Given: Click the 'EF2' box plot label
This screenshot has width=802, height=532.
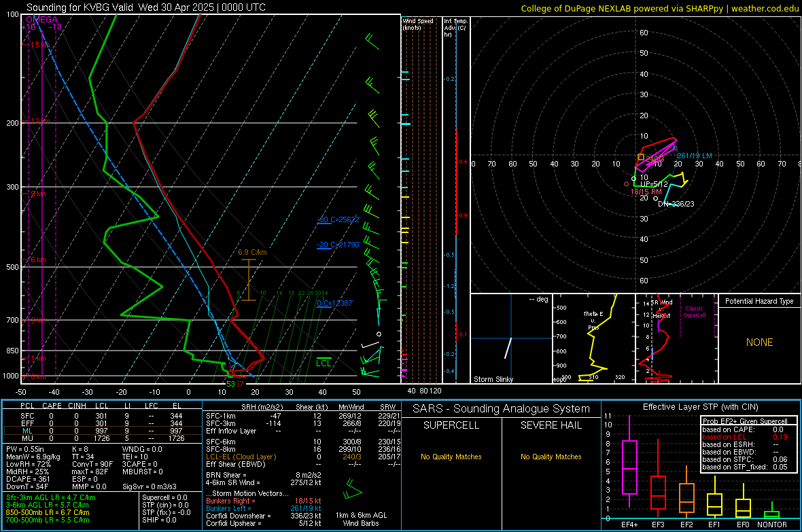Looking at the screenshot, I should coord(686,525).
